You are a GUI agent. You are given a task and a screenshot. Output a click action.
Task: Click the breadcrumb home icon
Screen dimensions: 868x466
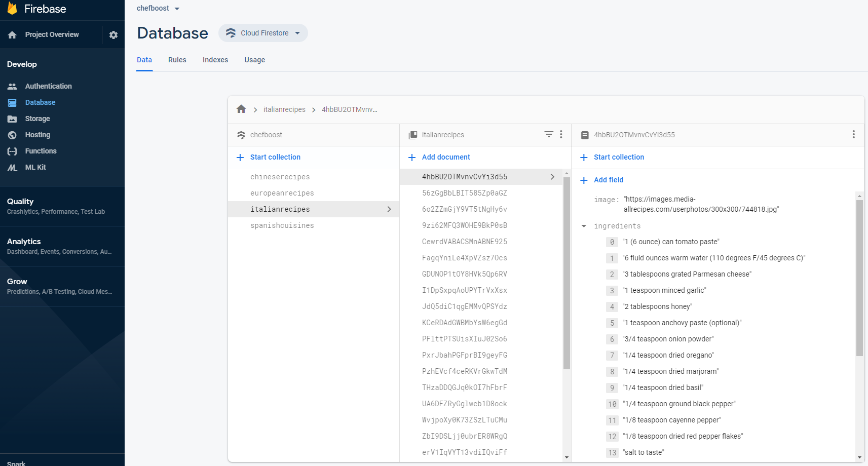[x=241, y=109]
